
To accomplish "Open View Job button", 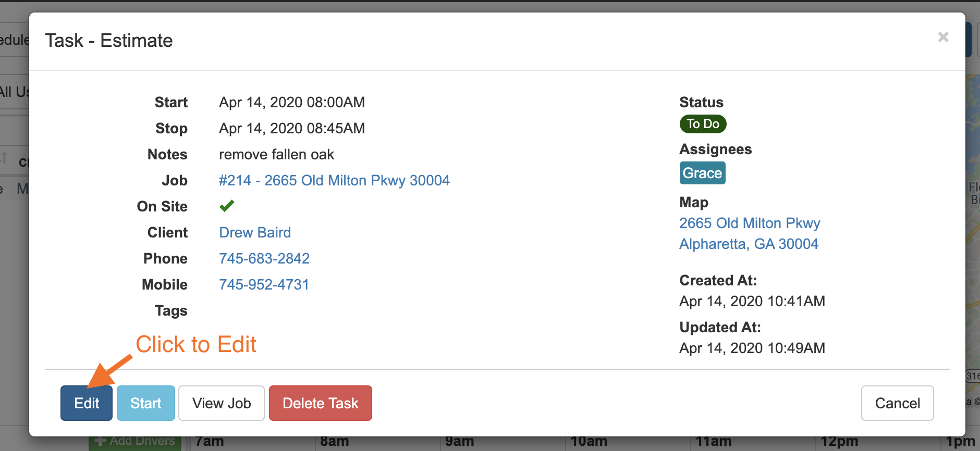I will click(x=221, y=403).
